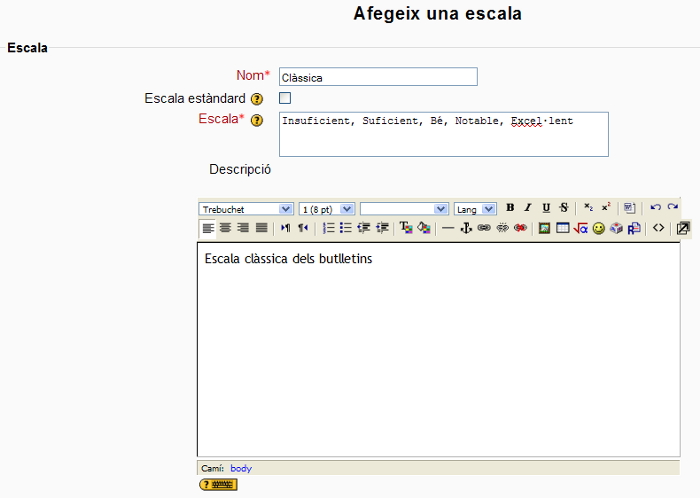
Task: Prevent automatic linking with the red chain icon
Action: tap(521, 228)
